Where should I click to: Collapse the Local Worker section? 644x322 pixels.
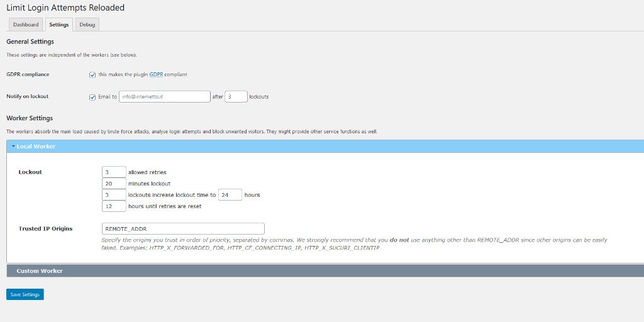tap(325, 146)
